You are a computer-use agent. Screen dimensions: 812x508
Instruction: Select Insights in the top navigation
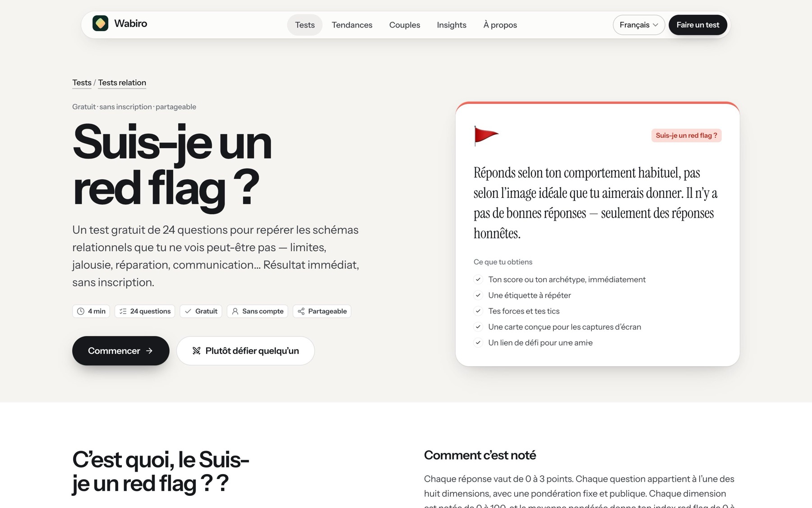452,25
